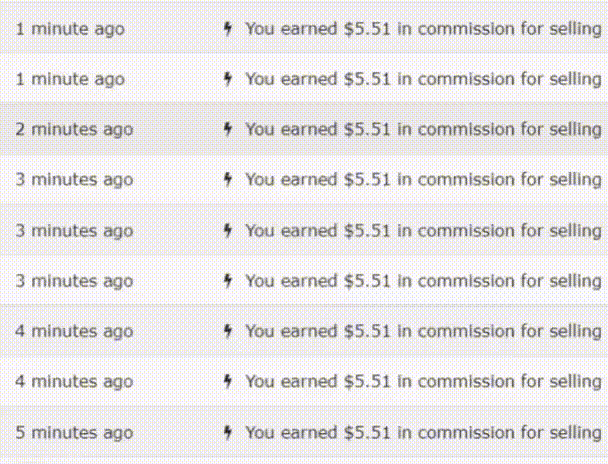The width and height of the screenshot is (608, 464).
Task: Click the lightning bolt beside the 5 minutes ago entry
Action: point(228,432)
